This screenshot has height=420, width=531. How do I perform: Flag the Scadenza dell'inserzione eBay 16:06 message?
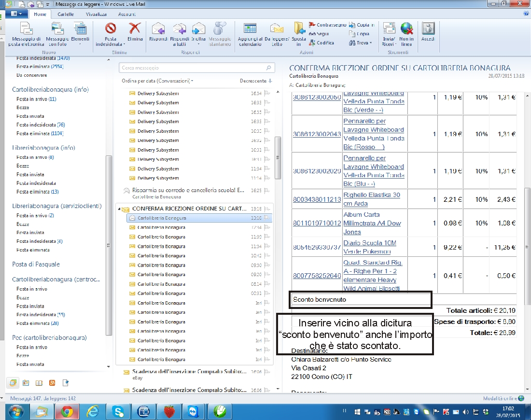coord(267,372)
